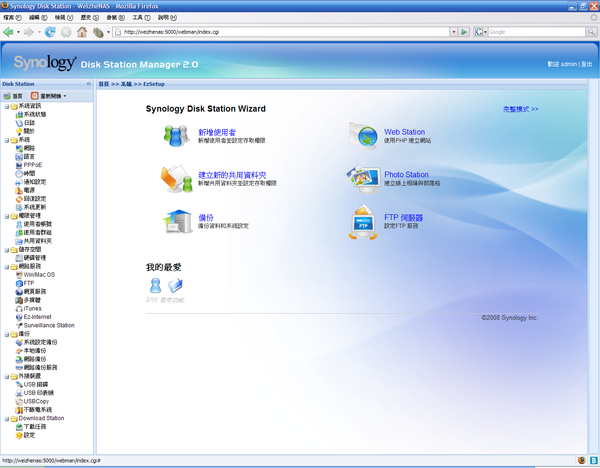This screenshot has width=600, height=468.
Task: Collapse the 系統 tree folder
Action: click(7, 140)
